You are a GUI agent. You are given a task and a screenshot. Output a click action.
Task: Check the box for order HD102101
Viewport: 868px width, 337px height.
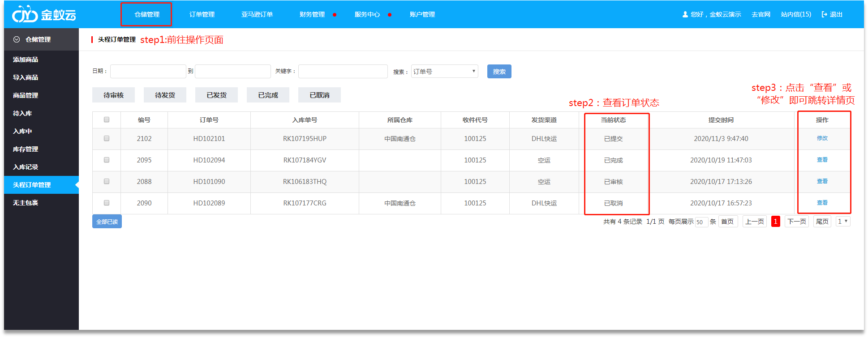107,138
